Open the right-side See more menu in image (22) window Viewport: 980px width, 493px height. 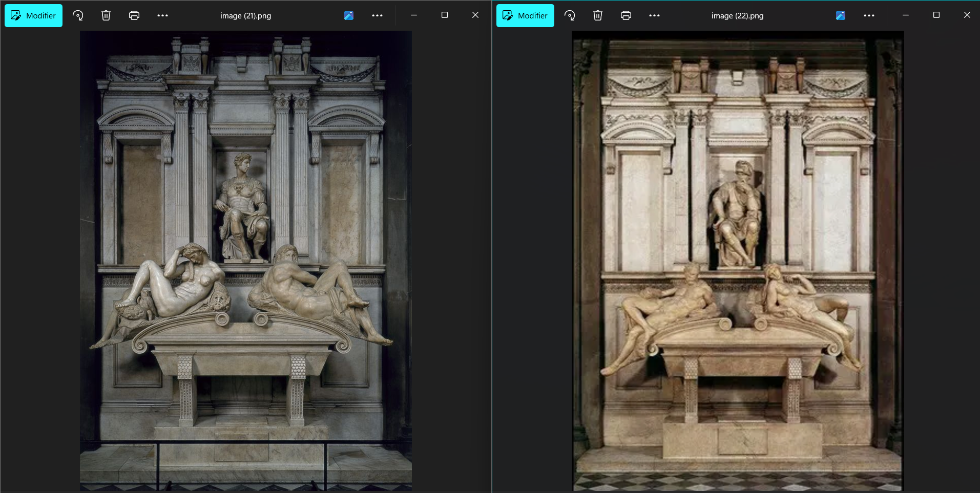click(x=869, y=15)
